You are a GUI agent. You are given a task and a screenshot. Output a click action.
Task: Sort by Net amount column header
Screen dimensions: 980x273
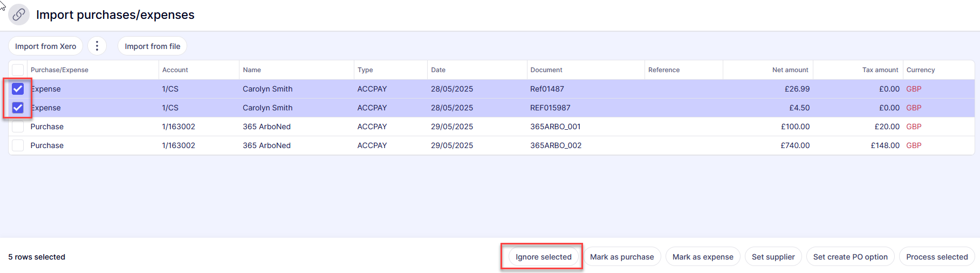790,70
